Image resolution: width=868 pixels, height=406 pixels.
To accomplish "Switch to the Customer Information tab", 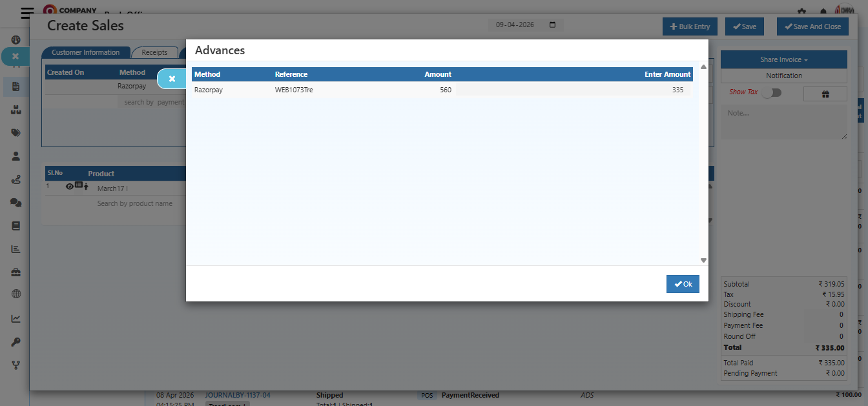I will click(86, 52).
